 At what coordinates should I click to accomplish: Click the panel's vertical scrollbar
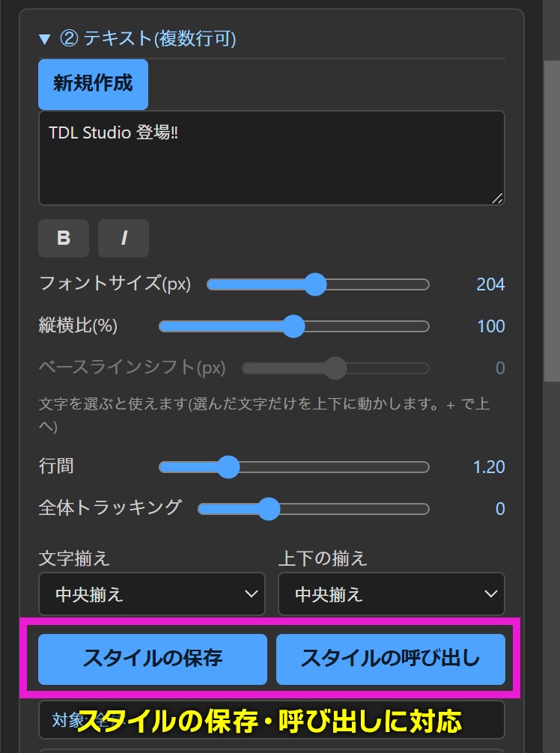552,221
